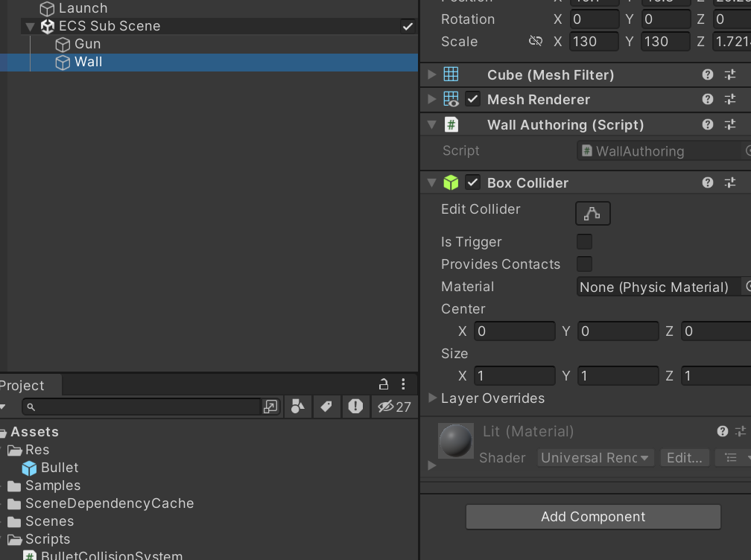This screenshot has height=560, width=751.
Task: Expand Layer Overrides section
Action: [432, 398]
